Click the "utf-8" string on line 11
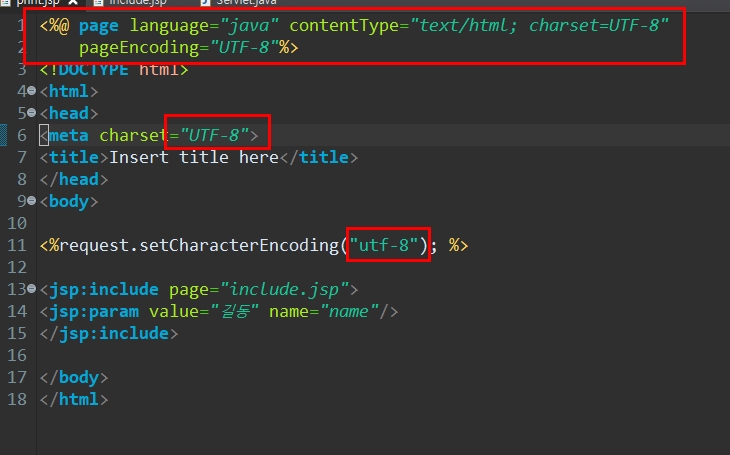This screenshot has width=730, height=455. (x=384, y=245)
